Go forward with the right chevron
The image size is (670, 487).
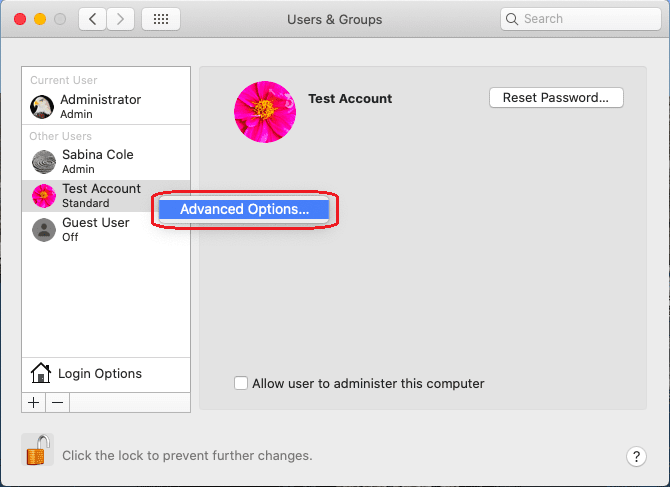click(121, 19)
